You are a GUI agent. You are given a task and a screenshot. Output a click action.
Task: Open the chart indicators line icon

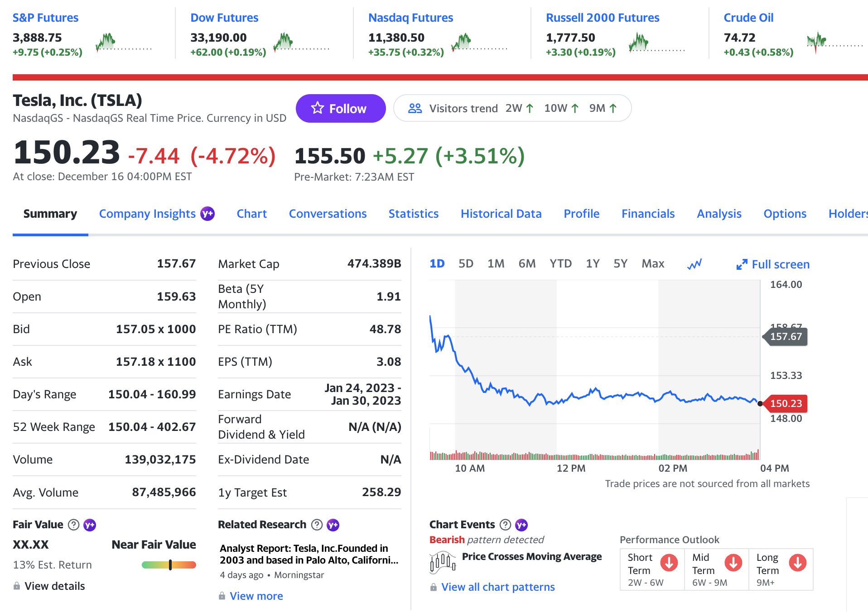click(694, 264)
